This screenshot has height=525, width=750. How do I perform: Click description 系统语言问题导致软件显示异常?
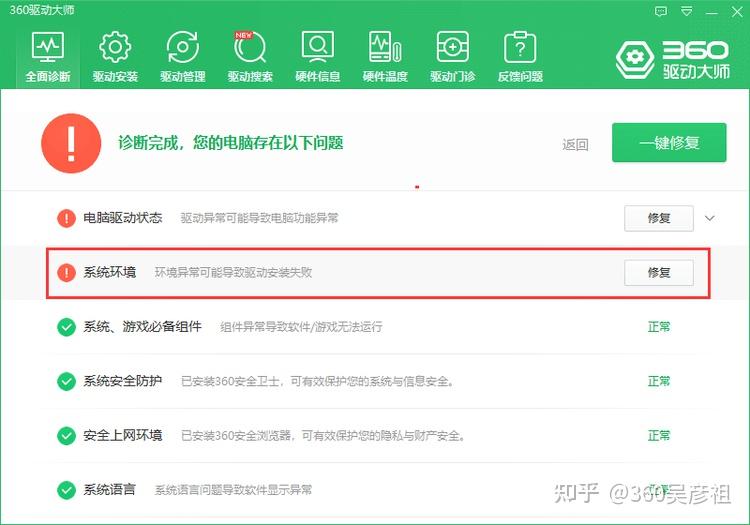pyautogui.click(x=233, y=490)
